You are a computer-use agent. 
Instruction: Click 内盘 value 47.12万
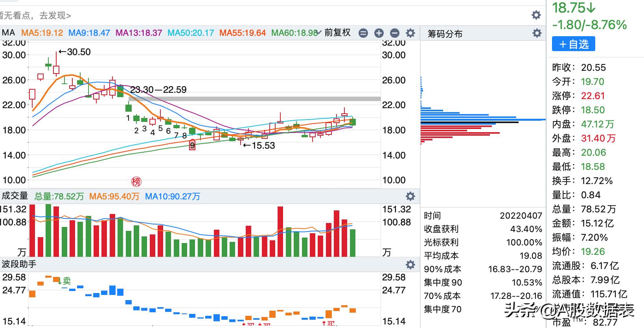click(x=598, y=124)
